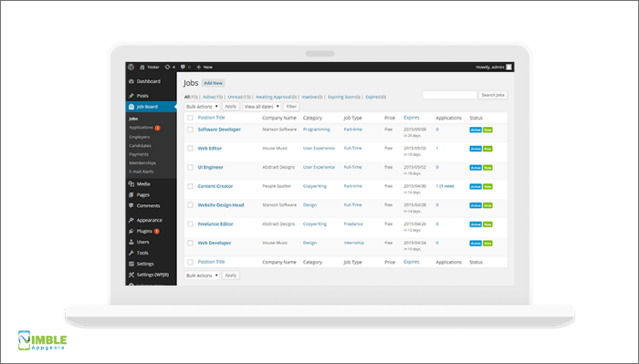Filter jobs by Active (15) link
This screenshot has height=364, width=639.
click(x=213, y=97)
